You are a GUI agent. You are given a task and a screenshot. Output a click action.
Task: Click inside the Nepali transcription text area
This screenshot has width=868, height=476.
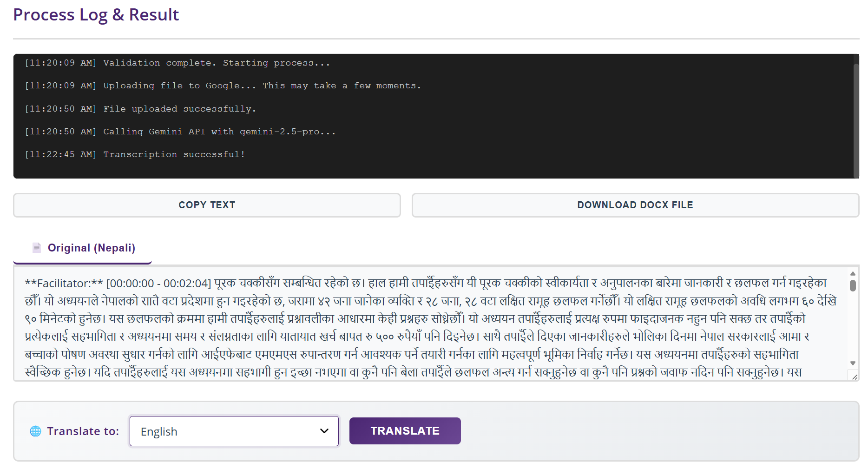pos(430,324)
